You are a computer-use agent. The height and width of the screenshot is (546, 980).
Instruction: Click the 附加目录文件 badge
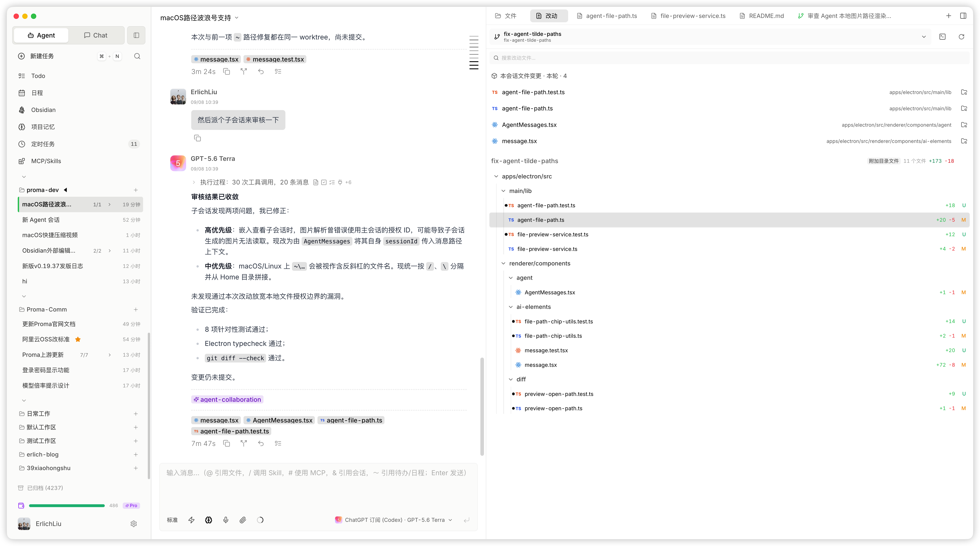pos(884,161)
